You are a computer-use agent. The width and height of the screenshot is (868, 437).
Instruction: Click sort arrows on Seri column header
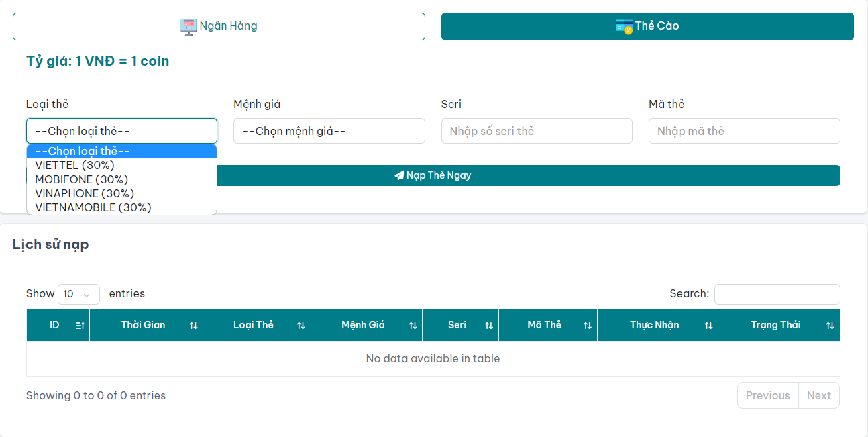pos(489,326)
